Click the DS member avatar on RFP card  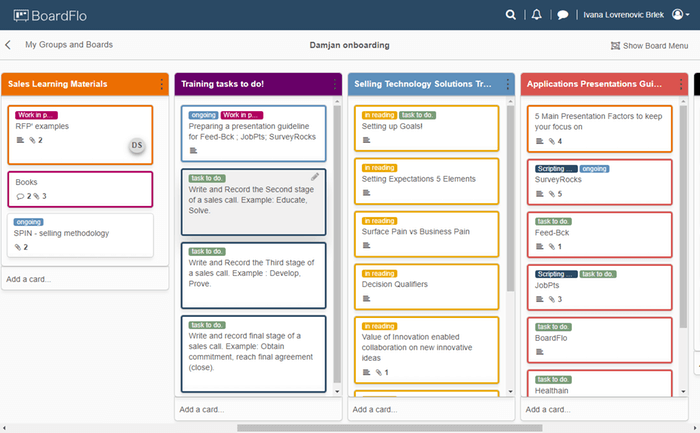click(x=138, y=146)
